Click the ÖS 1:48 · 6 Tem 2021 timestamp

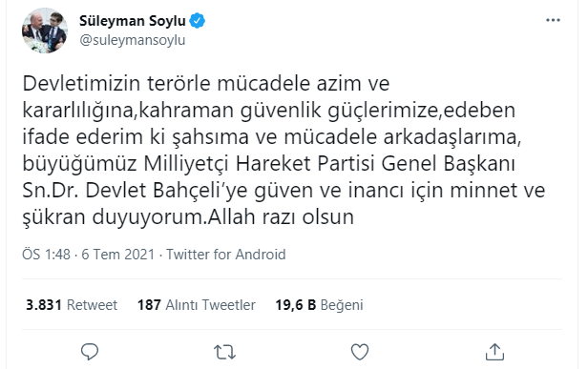point(89,255)
